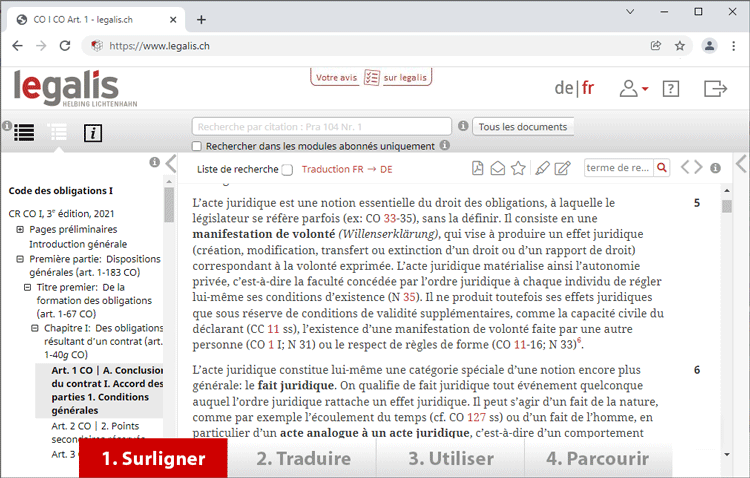Tick the Liste de recherche checkbox

(x=288, y=169)
